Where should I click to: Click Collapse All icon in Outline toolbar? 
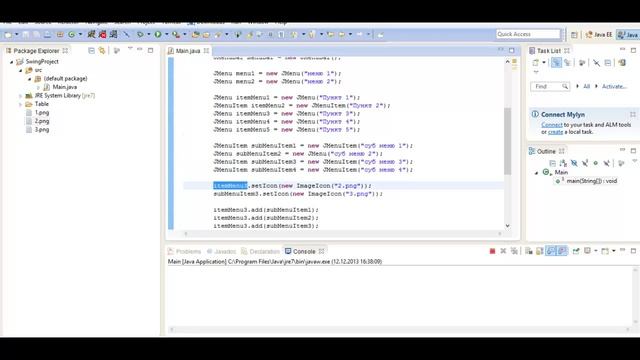tap(552, 163)
